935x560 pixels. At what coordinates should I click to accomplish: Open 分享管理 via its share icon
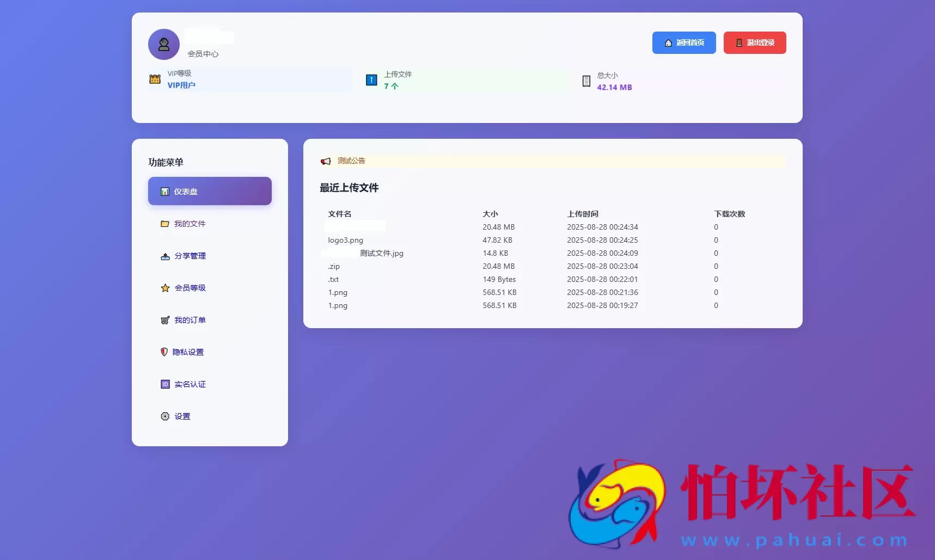tap(165, 256)
